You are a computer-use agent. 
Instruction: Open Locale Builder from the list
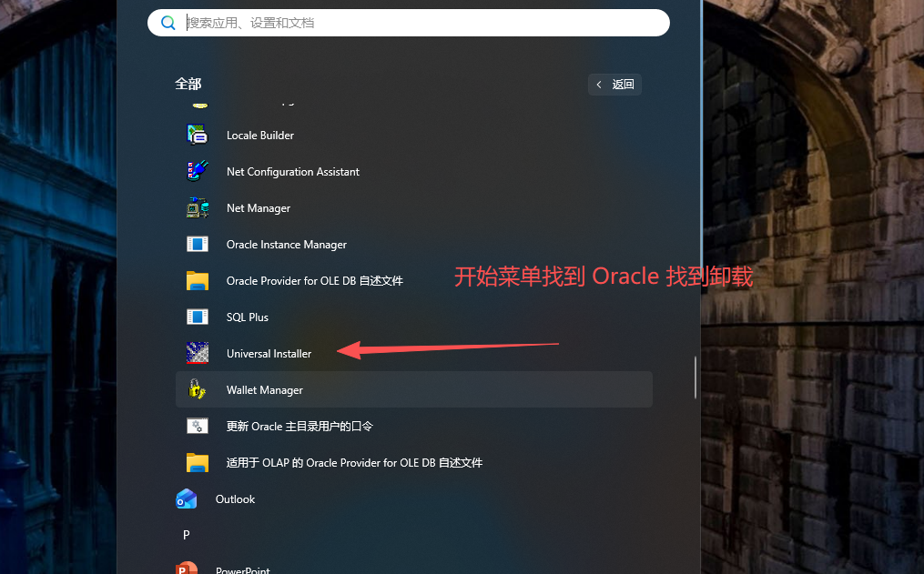pos(413,135)
